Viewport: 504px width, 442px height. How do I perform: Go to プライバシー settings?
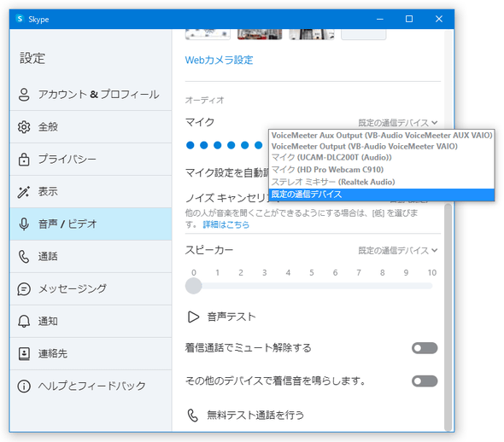point(91,160)
